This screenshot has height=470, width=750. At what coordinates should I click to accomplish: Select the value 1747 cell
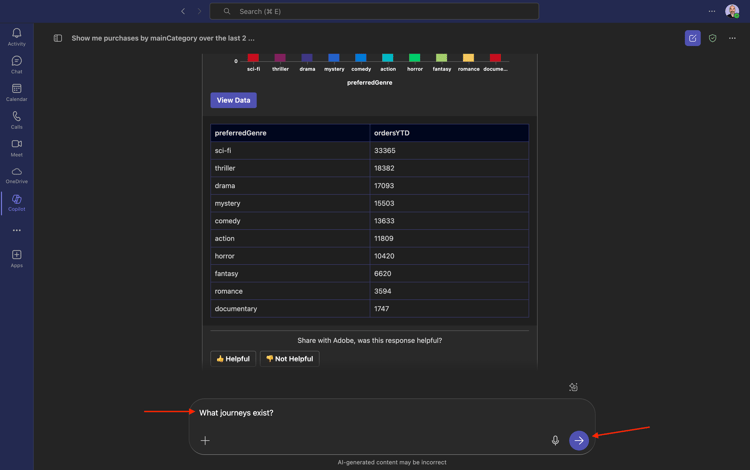[449, 309]
